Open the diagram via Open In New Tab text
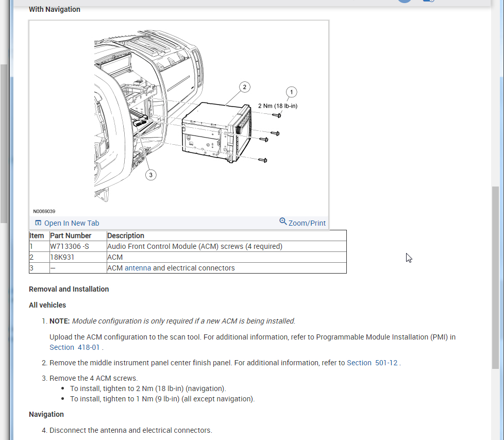The height and width of the screenshot is (440, 504). point(72,223)
